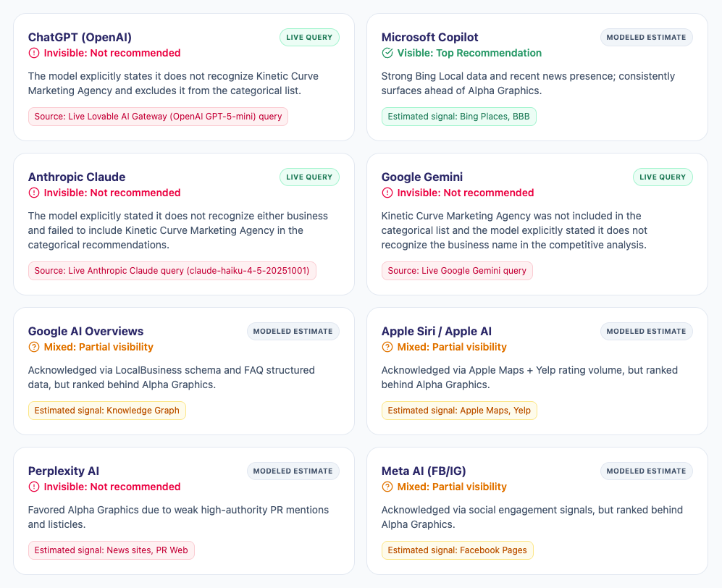Screen dimensions: 722x588
Task: Click the Anthropic Claude card title
Action: tap(77, 177)
